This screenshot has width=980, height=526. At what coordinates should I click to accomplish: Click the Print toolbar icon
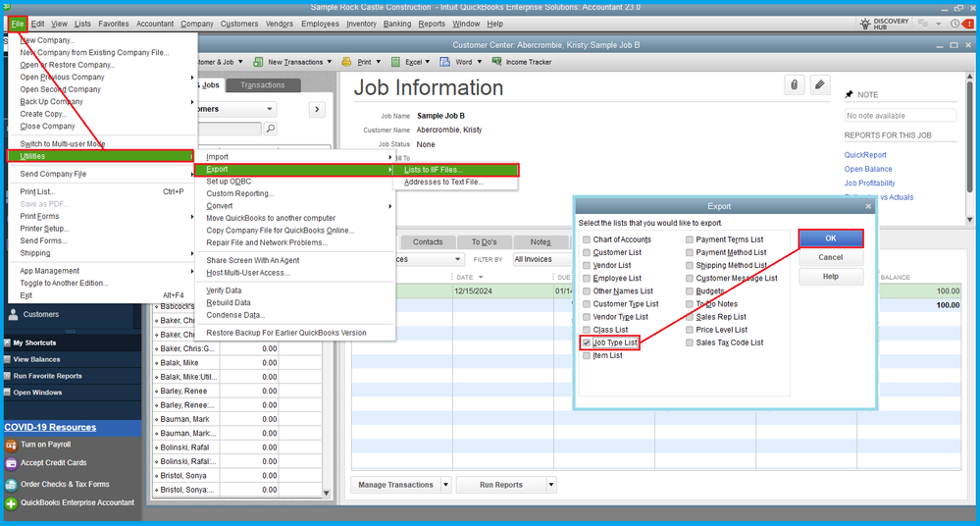tap(347, 62)
